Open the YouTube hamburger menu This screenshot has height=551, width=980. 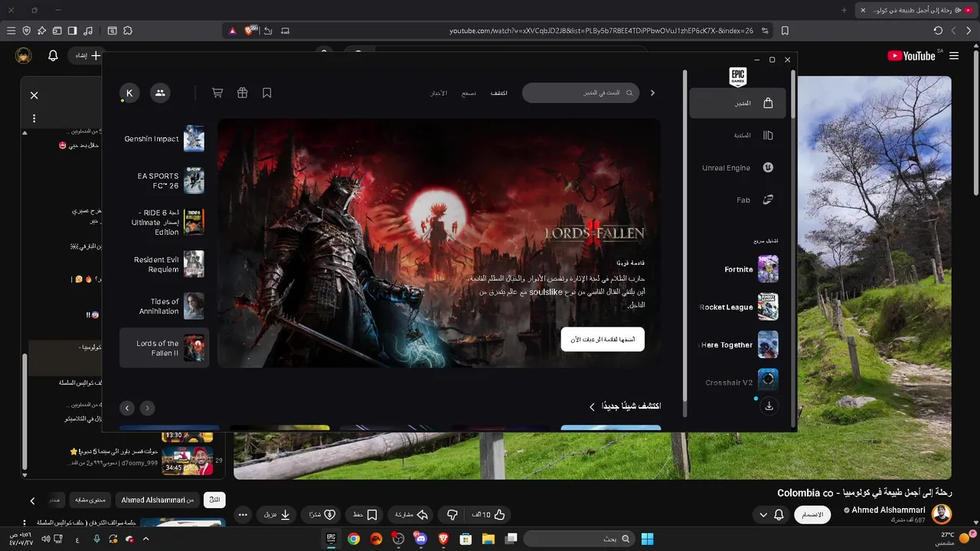pyautogui.click(x=954, y=56)
